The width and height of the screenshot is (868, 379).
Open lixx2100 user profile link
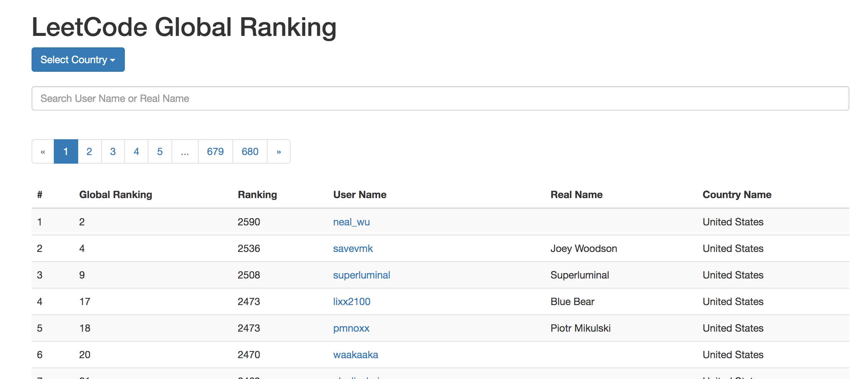[352, 301]
